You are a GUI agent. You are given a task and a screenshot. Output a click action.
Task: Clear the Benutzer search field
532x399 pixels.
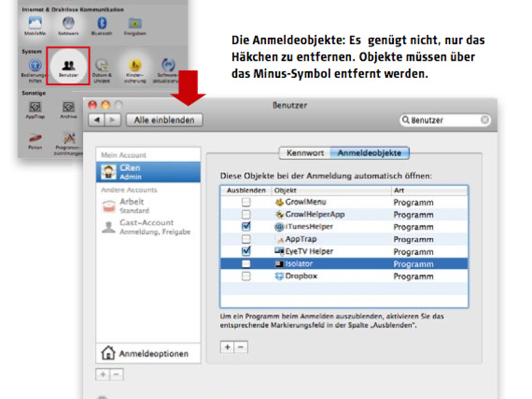point(485,119)
